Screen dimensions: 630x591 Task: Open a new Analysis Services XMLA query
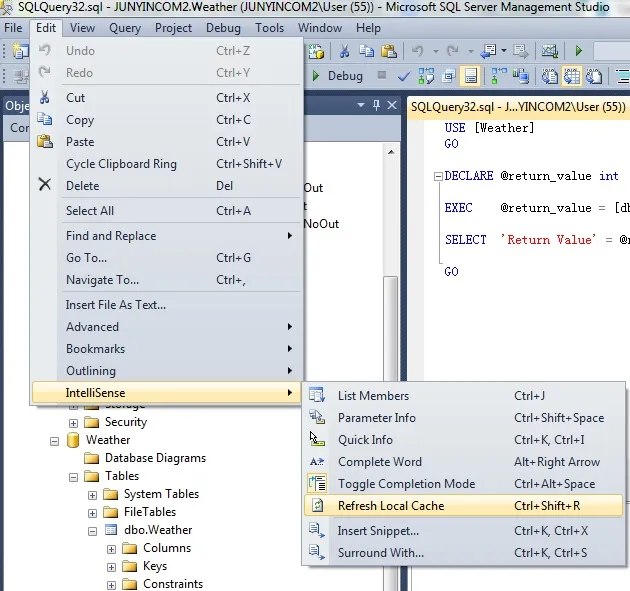pyautogui.click(x=316, y=51)
